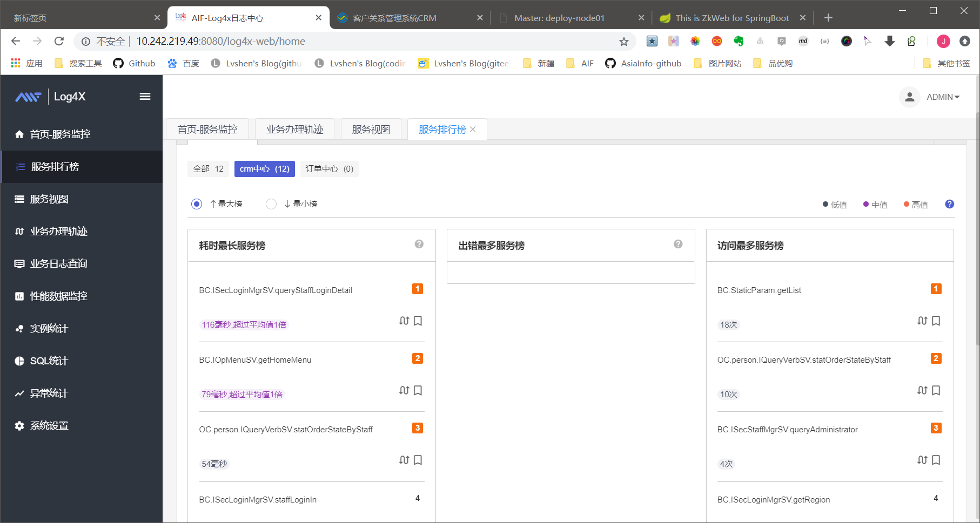The image size is (980, 523).
Task: Switch to 首页-服务监控 page tab
Action: (x=207, y=130)
